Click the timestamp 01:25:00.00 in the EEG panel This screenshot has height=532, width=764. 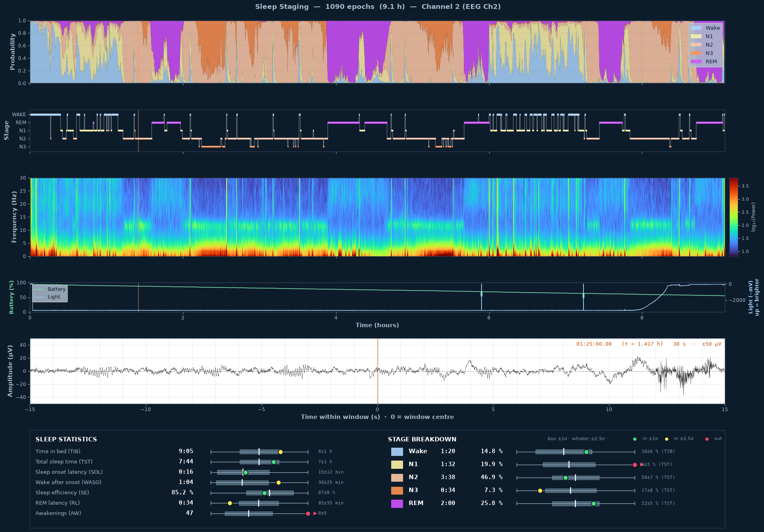(594, 344)
